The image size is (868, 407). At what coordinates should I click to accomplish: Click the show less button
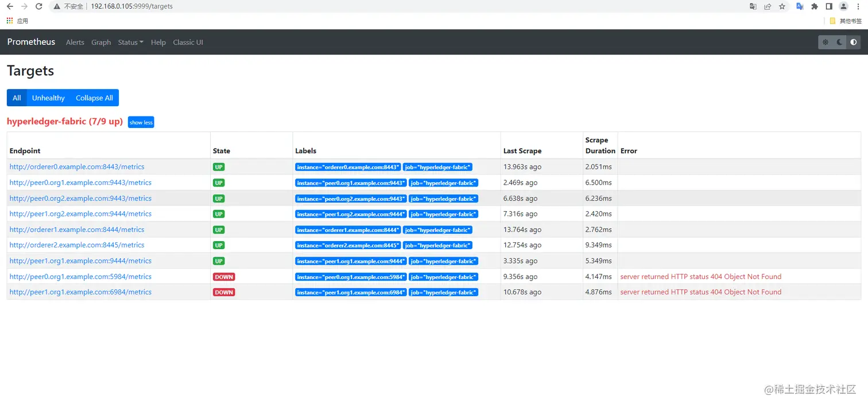click(x=141, y=122)
